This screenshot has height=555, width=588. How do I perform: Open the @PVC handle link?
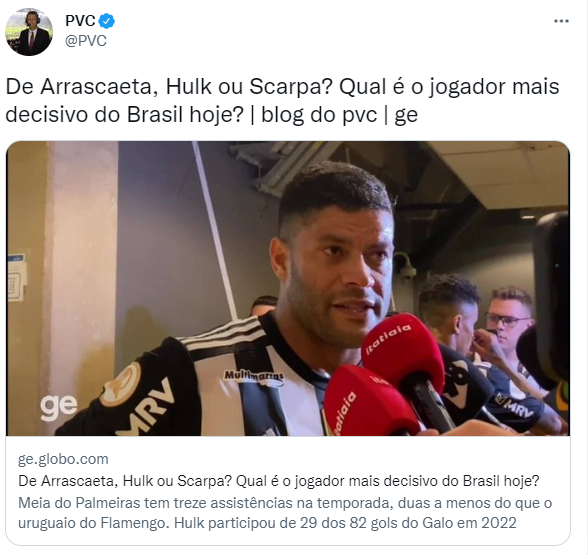pyautogui.click(x=86, y=40)
